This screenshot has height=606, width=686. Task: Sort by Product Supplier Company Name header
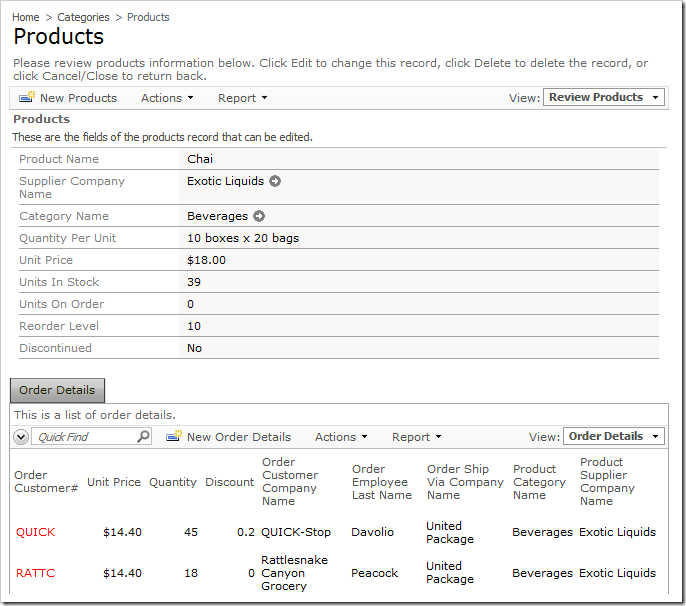coord(607,482)
